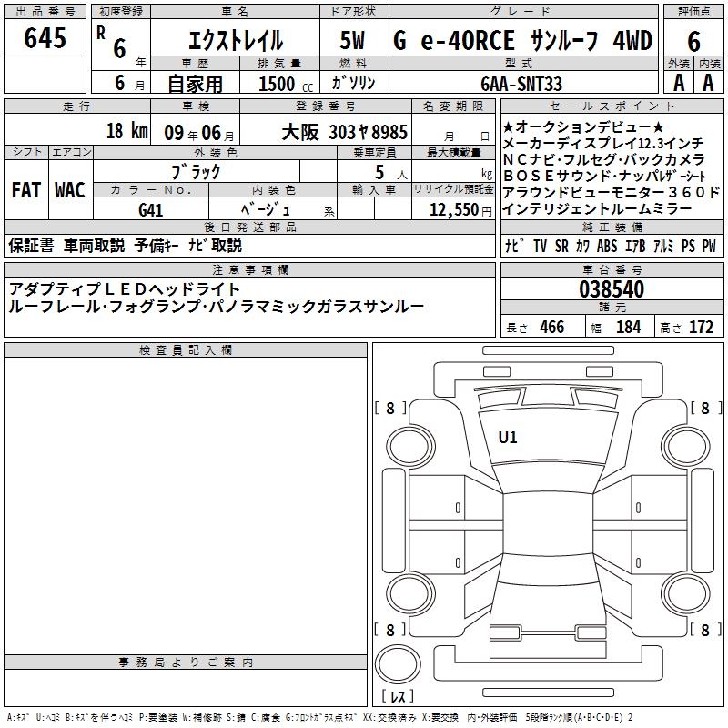This screenshot has height=728, width=728.
Task: Click rear-right wheel circle on diagram
Action: click(686, 593)
